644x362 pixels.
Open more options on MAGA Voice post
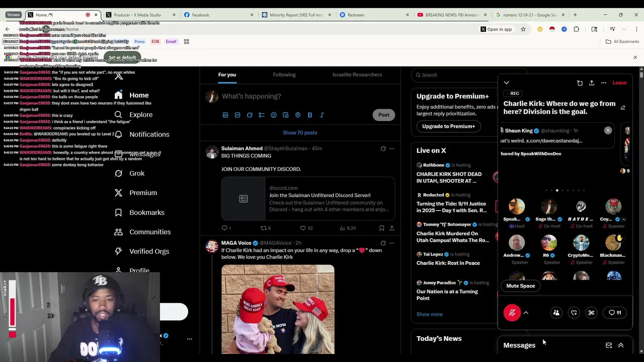[x=392, y=243]
